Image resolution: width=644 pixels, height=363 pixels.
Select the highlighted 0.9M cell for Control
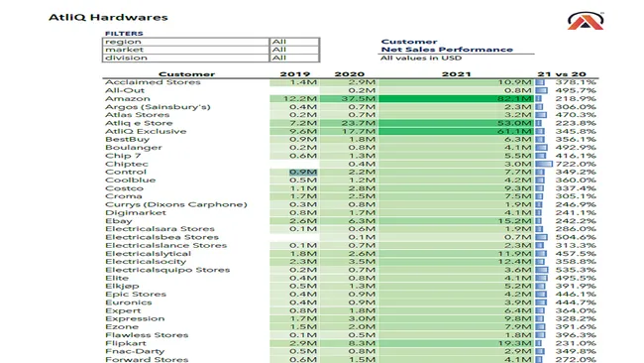pyautogui.click(x=303, y=172)
